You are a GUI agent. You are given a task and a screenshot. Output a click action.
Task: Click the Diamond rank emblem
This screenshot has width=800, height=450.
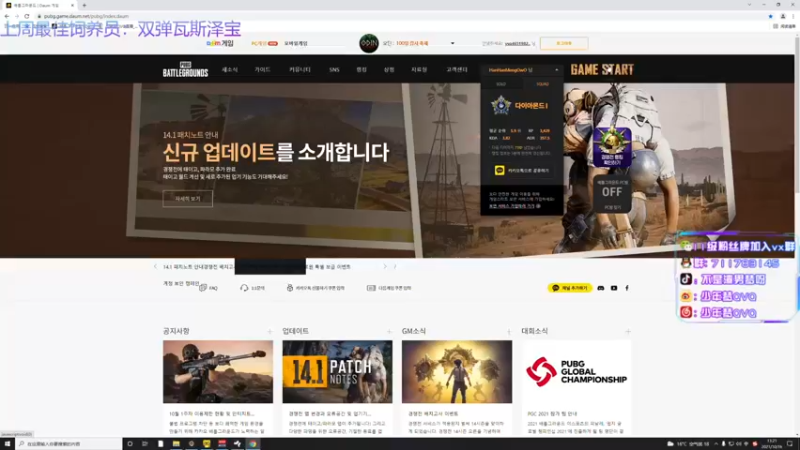point(501,106)
